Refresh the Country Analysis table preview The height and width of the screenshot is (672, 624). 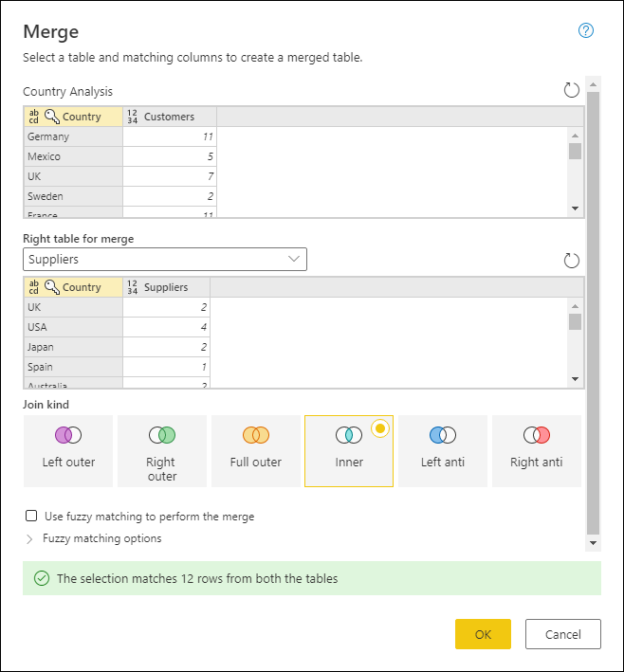[571, 90]
